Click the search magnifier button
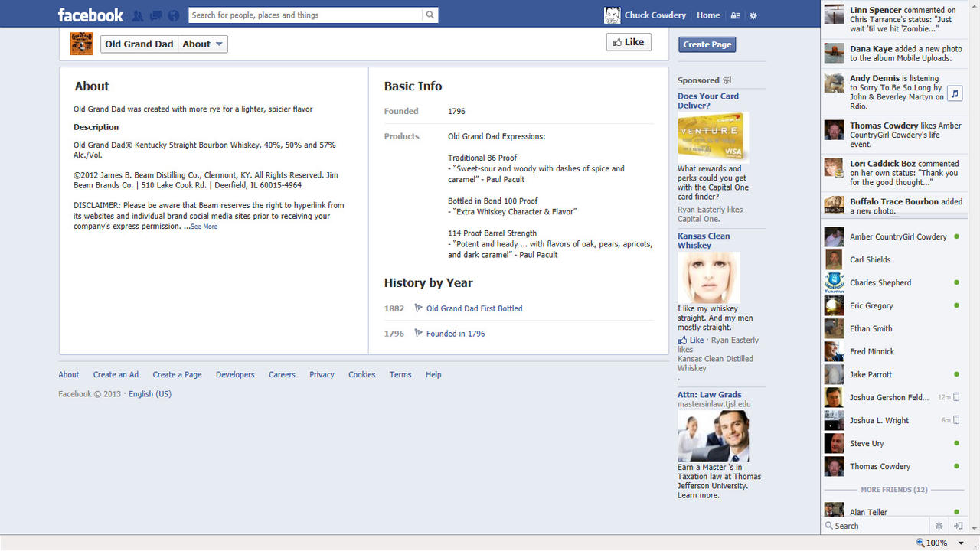Screen dimensions: 980x551 point(430,15)
